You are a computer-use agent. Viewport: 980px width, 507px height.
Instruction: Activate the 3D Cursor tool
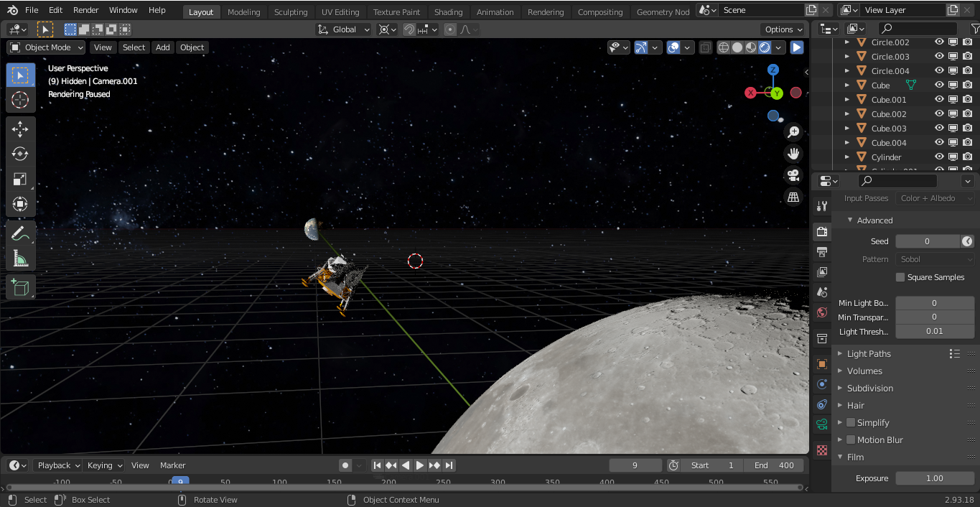[21, 100]
